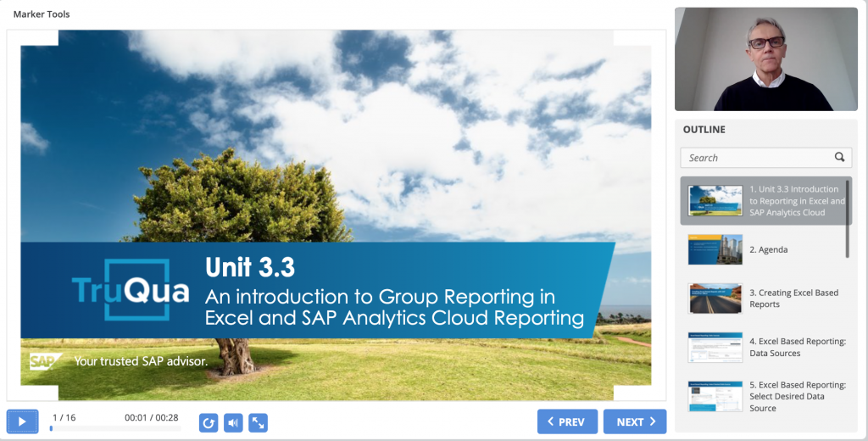Screen dimensions: 868x441
Task: Advance to next slide with NEXT
Action: click(x=634, y=421)
